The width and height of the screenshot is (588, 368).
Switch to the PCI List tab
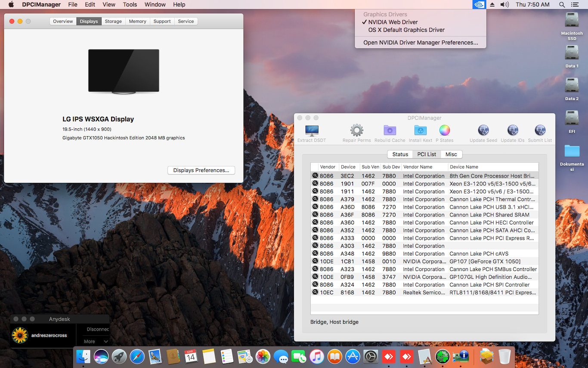click(427, 154)
